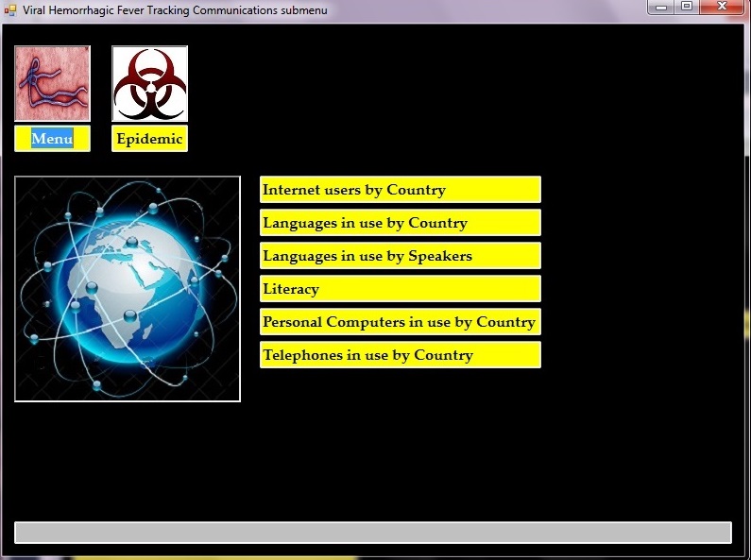Open the Literacy option
This screenshot has height=560, width=751.
click(x=400, y=289)
